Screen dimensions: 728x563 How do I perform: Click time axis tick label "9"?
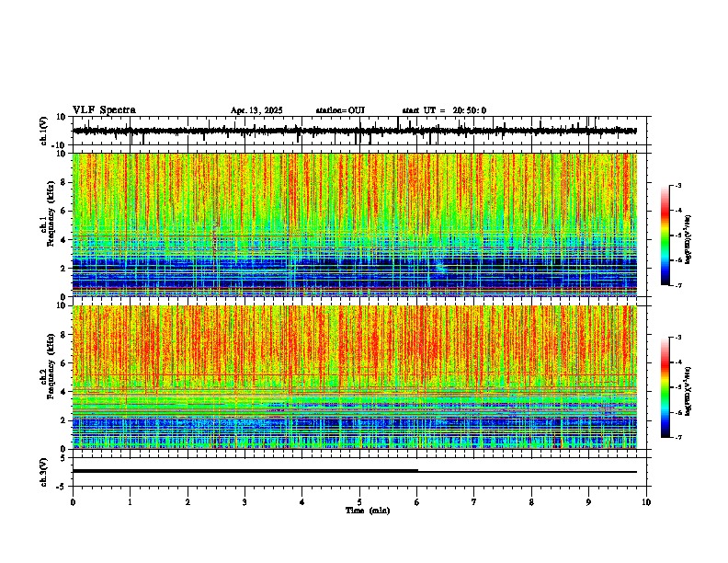(x=588, y=502)
